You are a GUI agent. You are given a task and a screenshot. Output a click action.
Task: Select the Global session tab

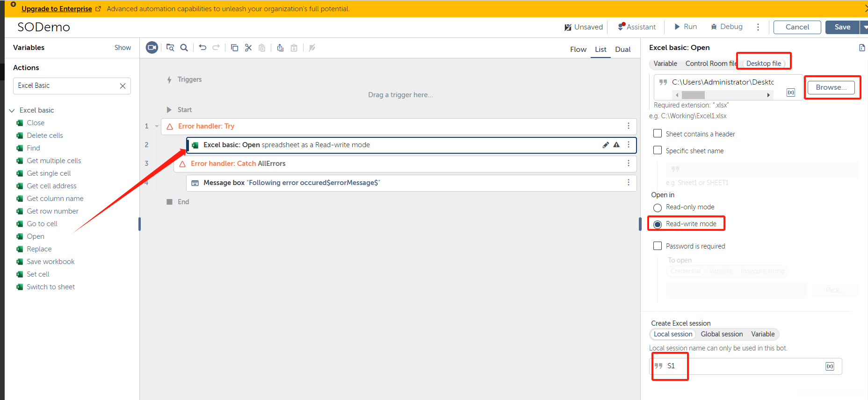[x=721, y=334]
